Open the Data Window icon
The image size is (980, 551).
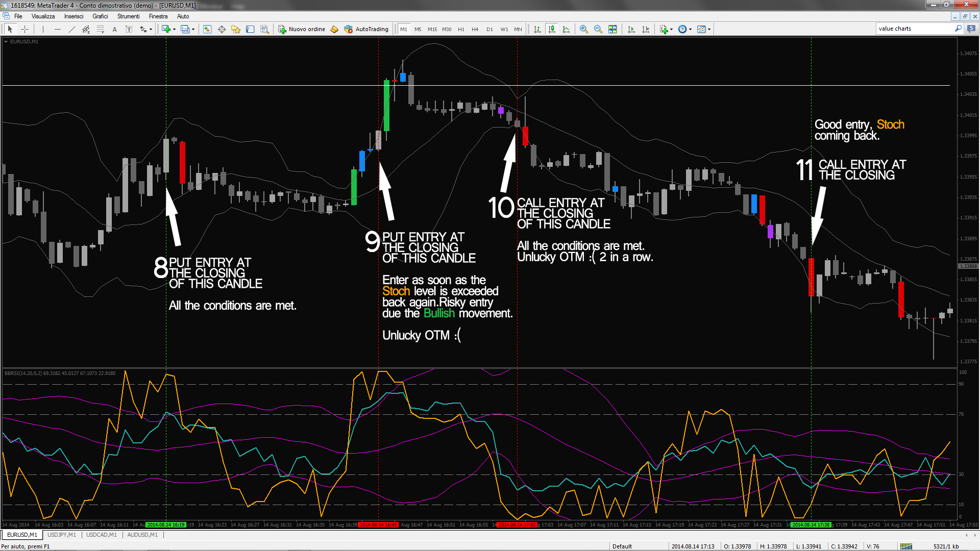pos(222,29)
